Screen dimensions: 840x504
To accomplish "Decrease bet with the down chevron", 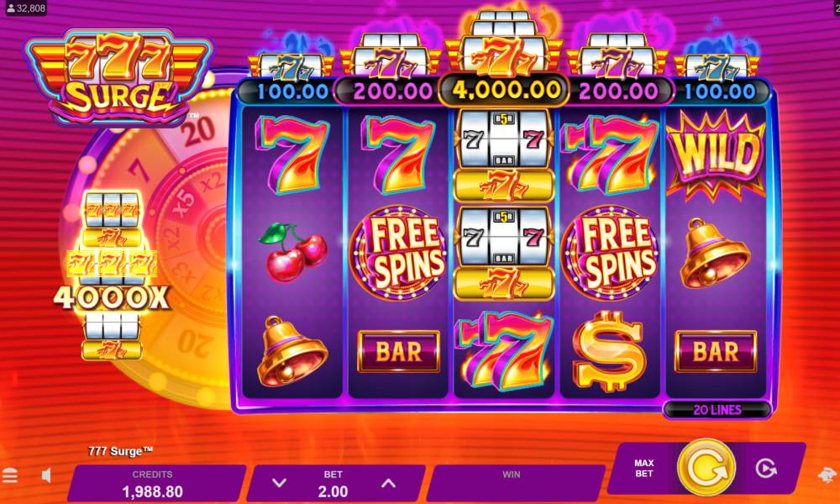I will click(x=279, y=483).
